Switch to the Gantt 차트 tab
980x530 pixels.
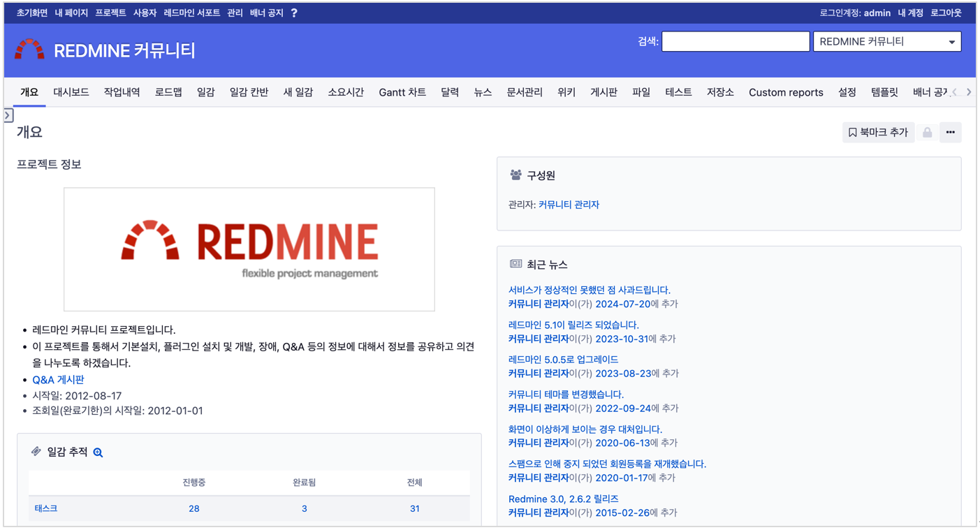[x=402, y=92]
